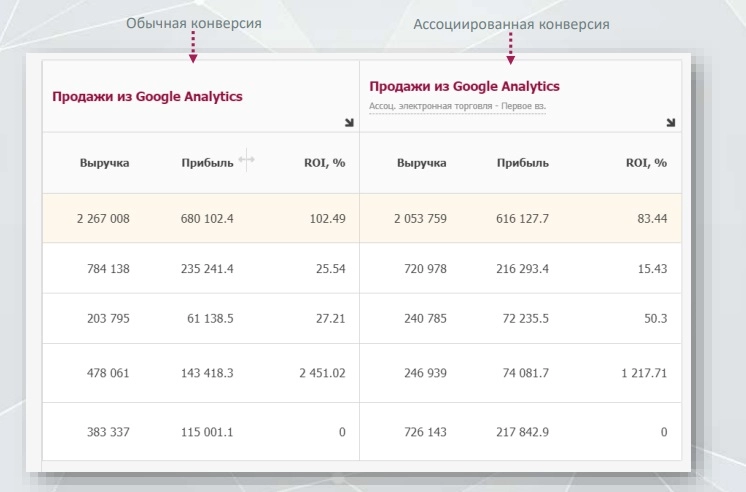This screenshot has height=492, width=746.
Task: Select the profit cell 72 235.5
Action: point(526,318)
